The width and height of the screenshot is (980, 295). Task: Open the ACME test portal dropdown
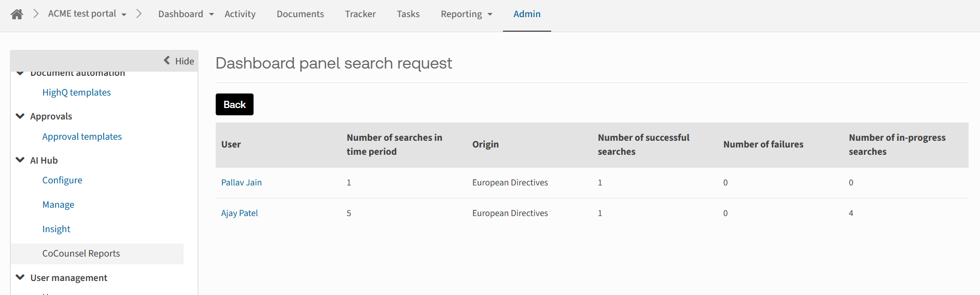pos(123,15)
